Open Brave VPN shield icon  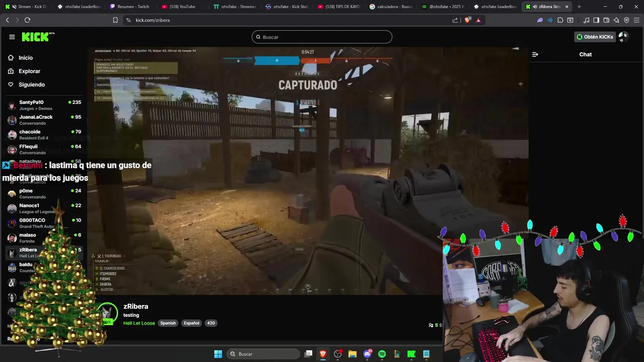(x=626, y=20)
